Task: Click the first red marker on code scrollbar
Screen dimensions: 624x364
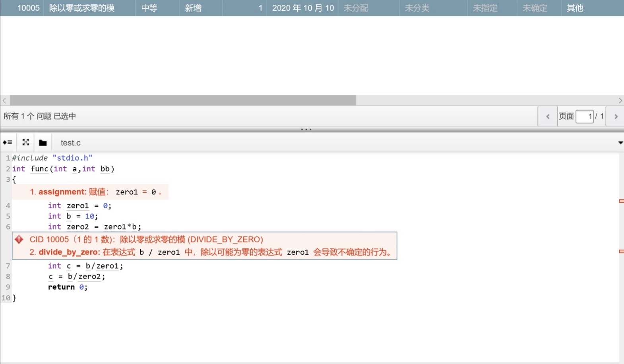Action: tap(621, 201)
